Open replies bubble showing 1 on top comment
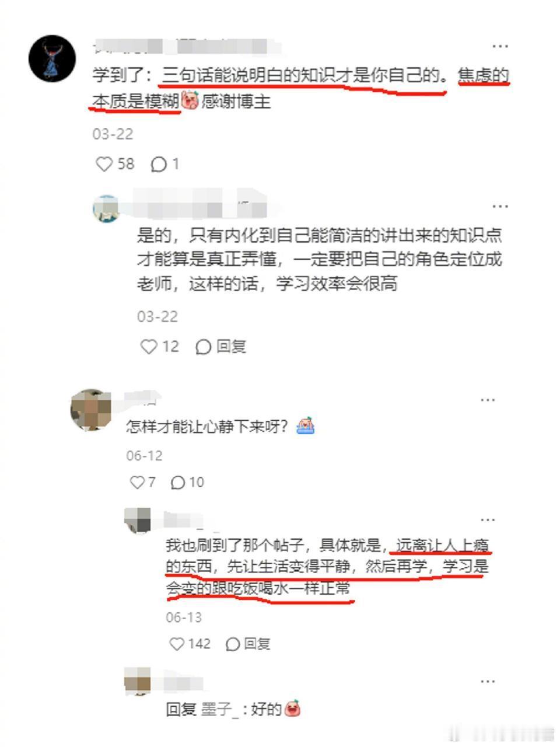 165,165
